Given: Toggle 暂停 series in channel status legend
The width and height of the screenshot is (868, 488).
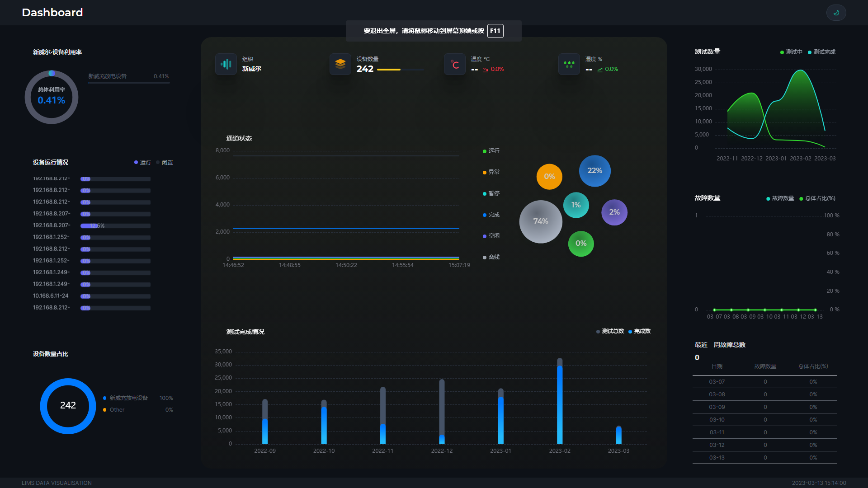Looking at the screenshot, I should [491, 193].
